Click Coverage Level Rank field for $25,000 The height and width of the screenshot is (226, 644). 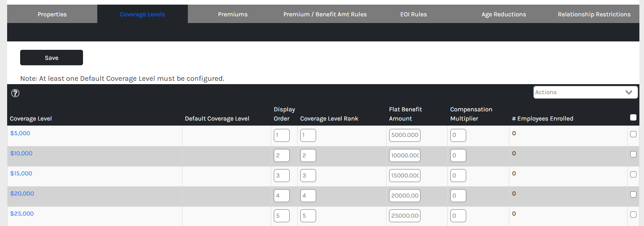tap(308, 216)
